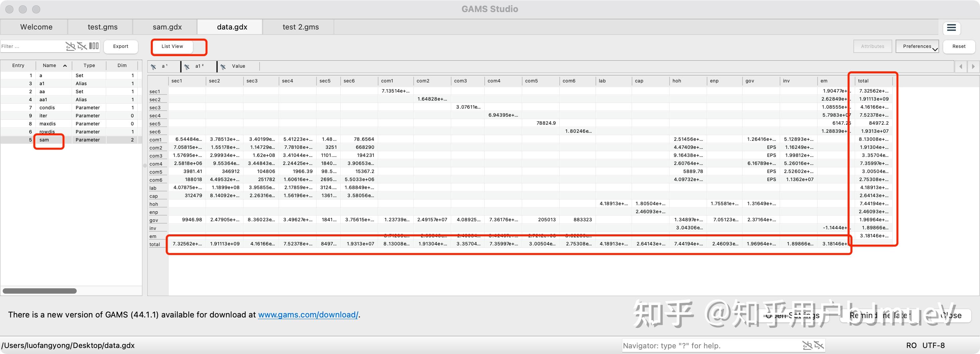Image resolution: width=980 pixels, height=354 pixels.
Task: Click the filter icon on the a¹ column
Action: tap(154, 66)
